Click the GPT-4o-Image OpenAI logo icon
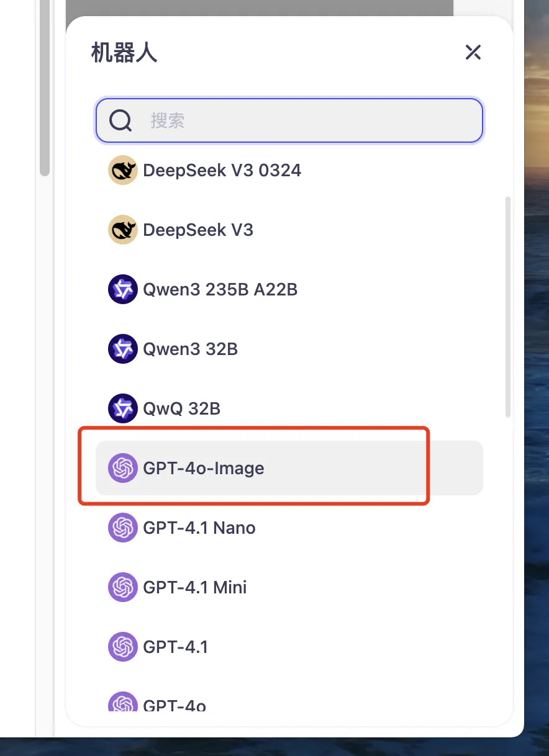 [x=123, y=468]
